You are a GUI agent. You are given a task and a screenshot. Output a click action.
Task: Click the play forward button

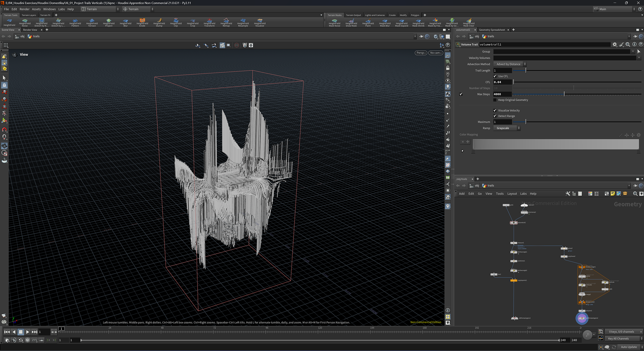[28, 332]
